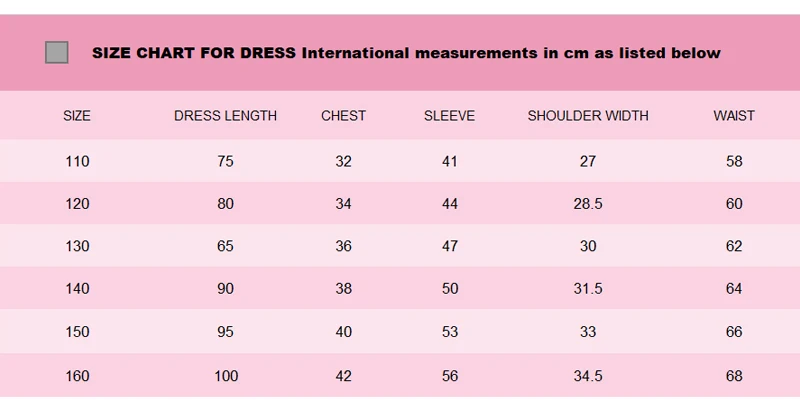Select size 110 row label
Viewport: 800px width, 417px height.
click(78, 161)
